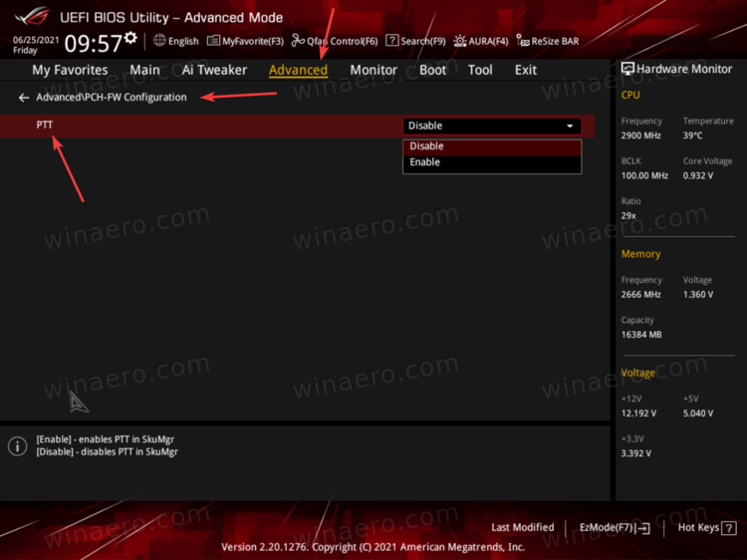
Task: Switch to My Favorites tab
Action: [70, 70]
